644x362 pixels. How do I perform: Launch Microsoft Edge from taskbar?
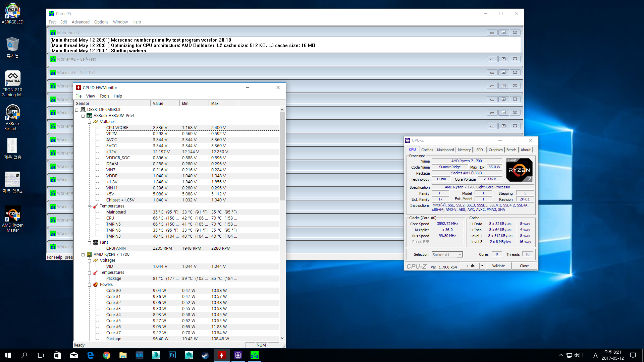90,355
